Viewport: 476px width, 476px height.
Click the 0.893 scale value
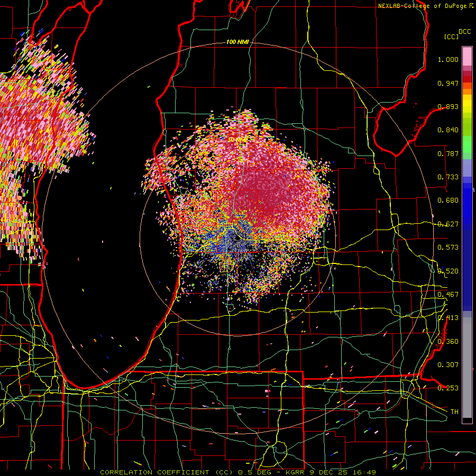pyautogui.click(x=448, y=106)
